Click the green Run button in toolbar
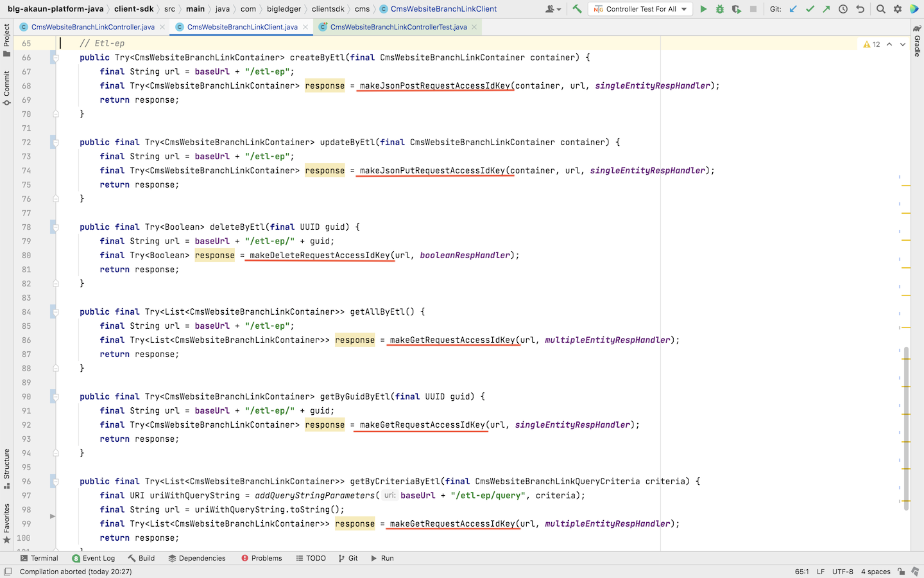 tap(703, 9)
